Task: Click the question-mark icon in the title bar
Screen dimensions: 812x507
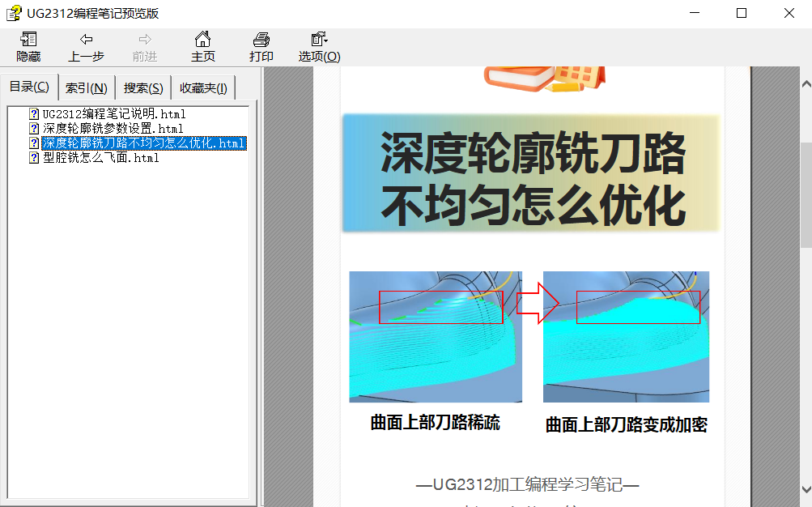Action: pyautogui.click(x=11, y=13)
